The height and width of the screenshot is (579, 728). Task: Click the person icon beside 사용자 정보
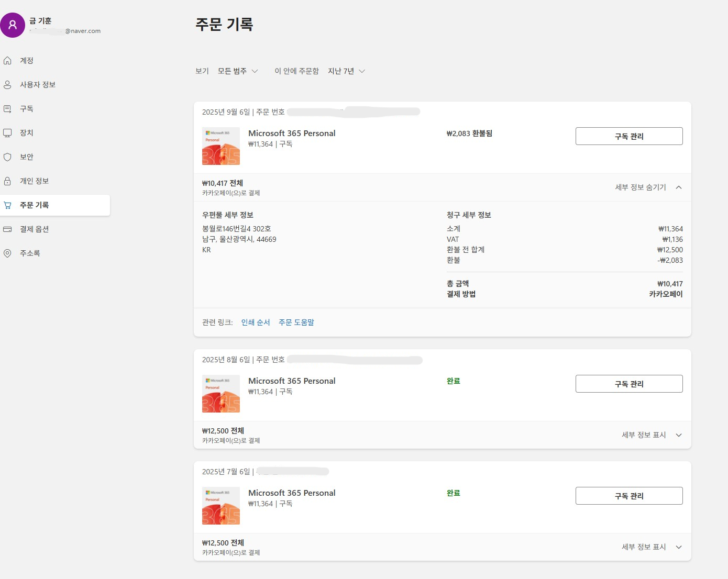click(x=7, y=85)
